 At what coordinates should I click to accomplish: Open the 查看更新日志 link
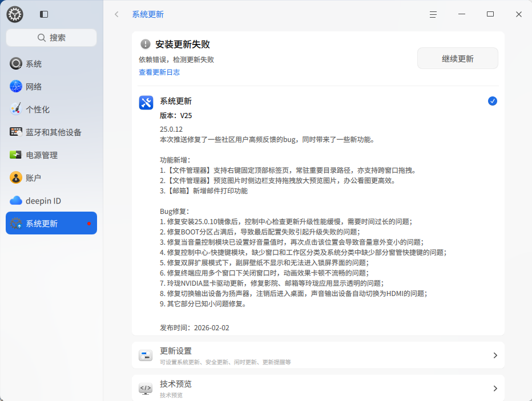click(x=159, y=72)
